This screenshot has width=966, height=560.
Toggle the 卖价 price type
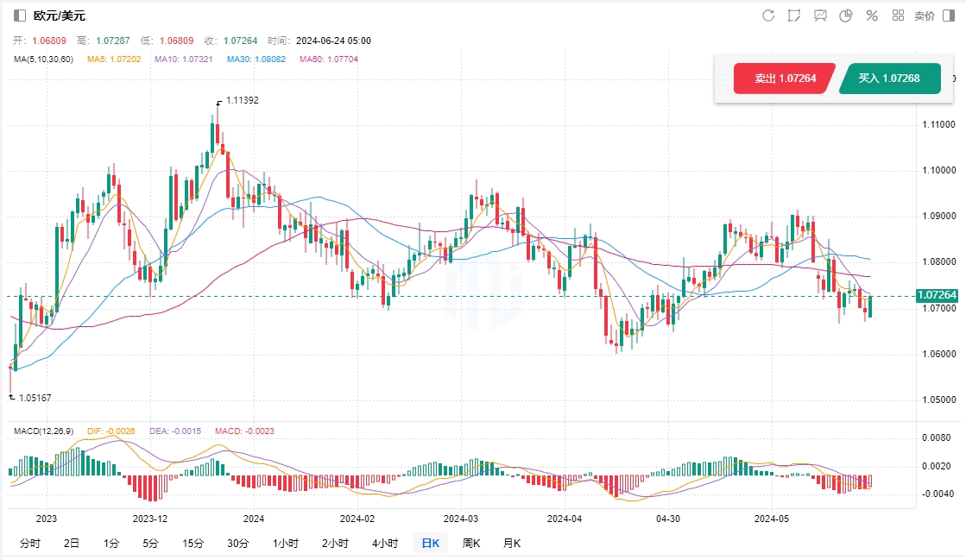point(924,16)
